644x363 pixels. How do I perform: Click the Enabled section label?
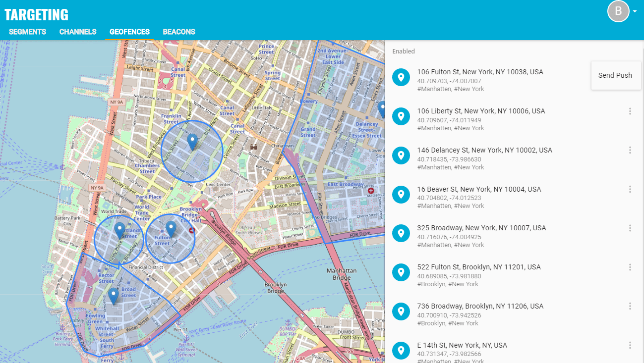coord(404,51)
